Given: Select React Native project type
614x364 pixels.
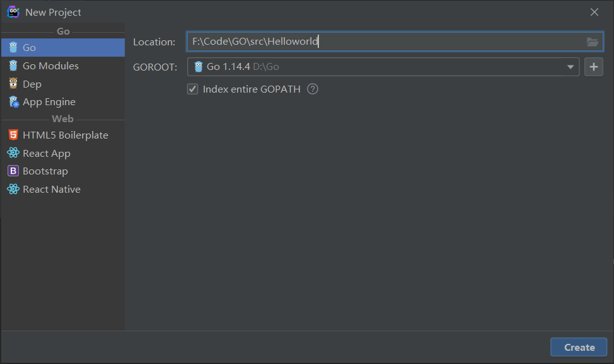Looking at the screenshot, I should [52, 189].
